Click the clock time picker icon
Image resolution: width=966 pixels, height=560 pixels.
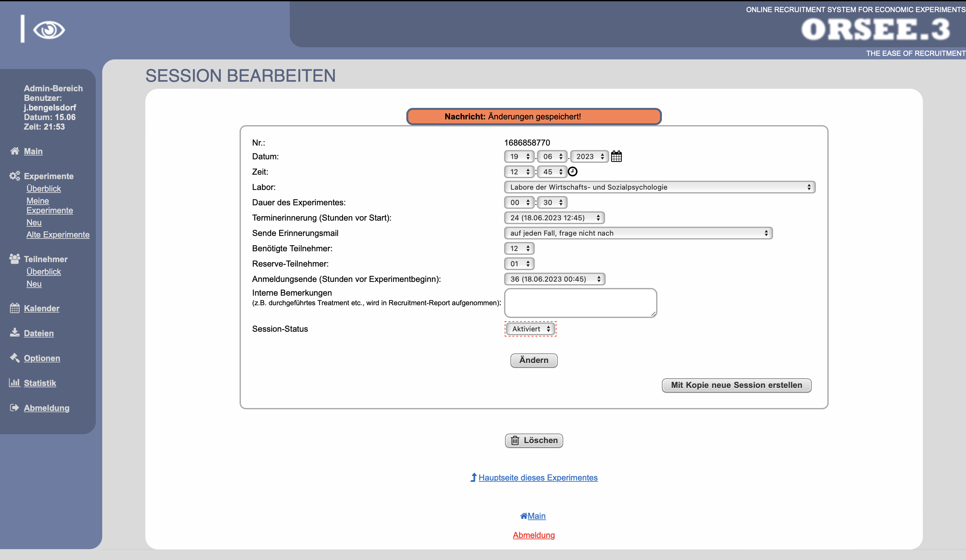point(572,171)
